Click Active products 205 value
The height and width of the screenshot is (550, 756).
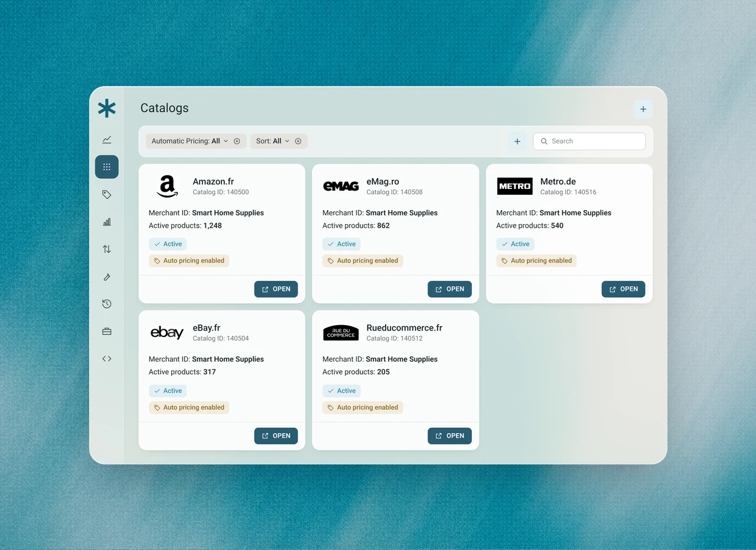(383, 372)
